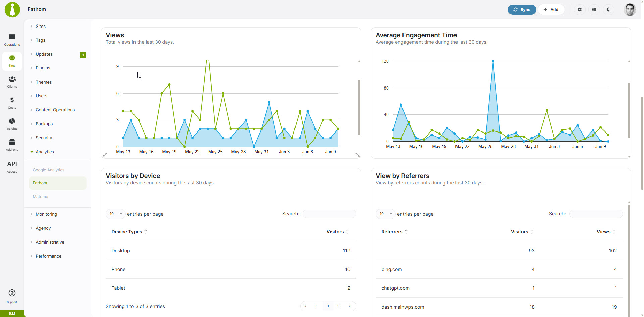This screenshot has height=317, width=644.
Task: Open the settings gear icon
Action: (580, 10)
